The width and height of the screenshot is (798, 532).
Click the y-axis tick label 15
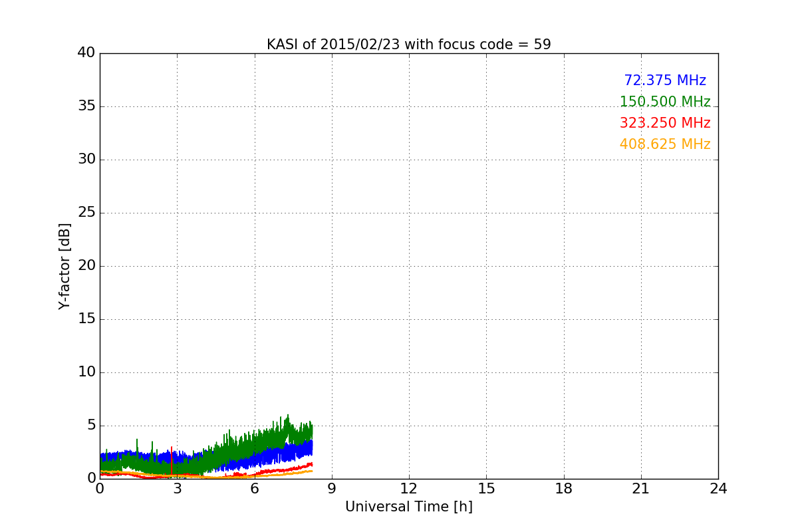(x=86, y=319)
